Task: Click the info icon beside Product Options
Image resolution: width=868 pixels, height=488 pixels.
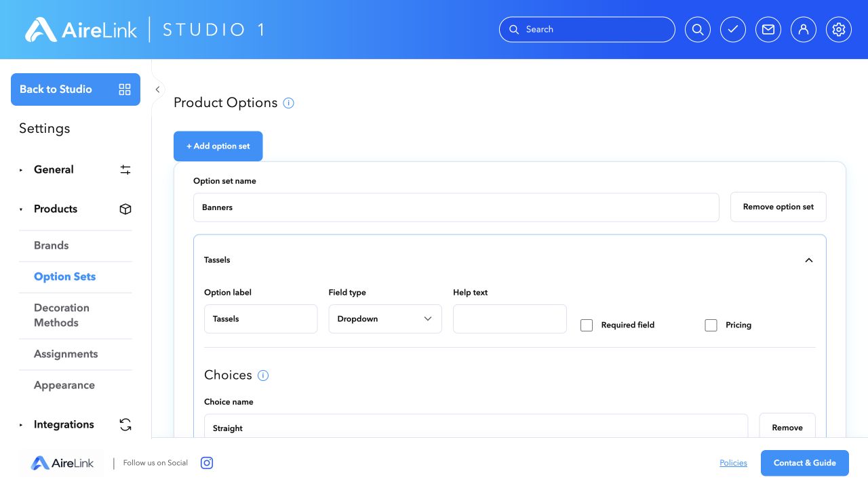Action: coord(288,103)
